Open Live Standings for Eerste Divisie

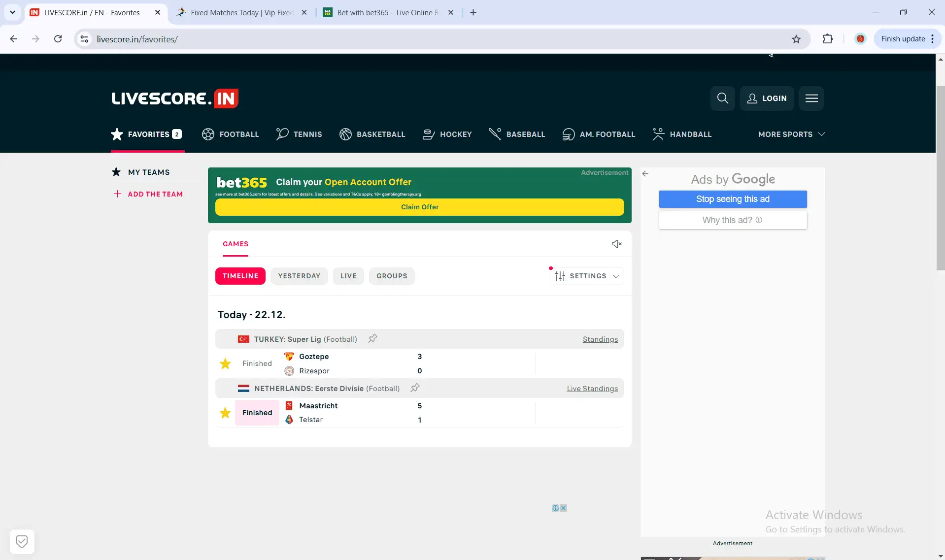(592, 389)
